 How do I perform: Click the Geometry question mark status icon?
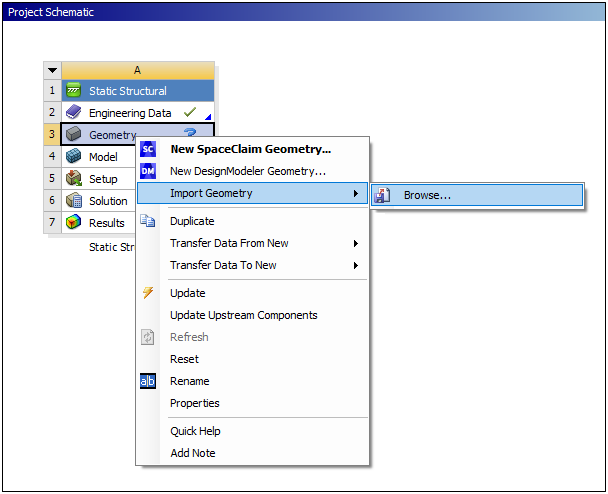tap(190, 133)
